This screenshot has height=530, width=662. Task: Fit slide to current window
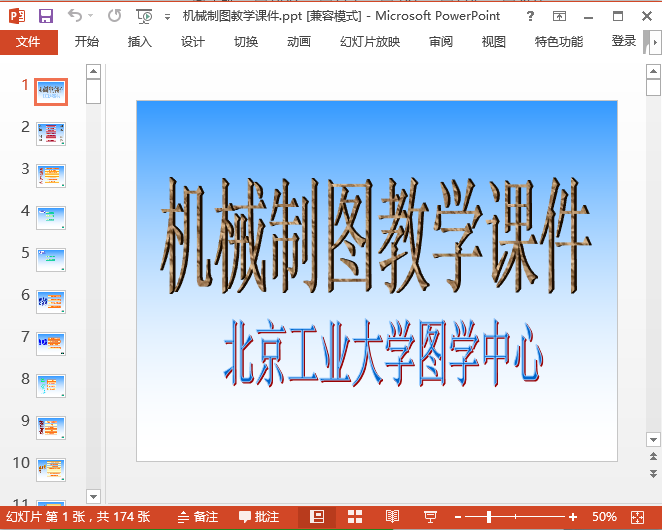tap(638, 517)
